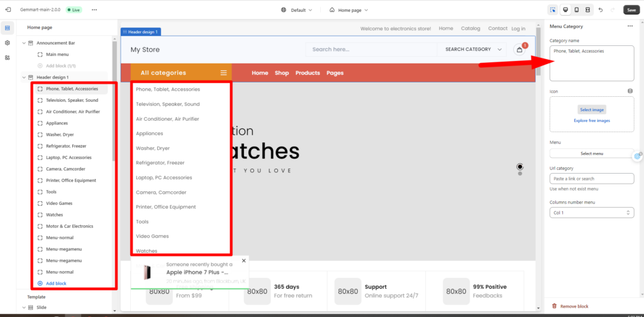The image size is (644, 317).
Task: Open the Columns number menu dropdown
Action: 591,213
